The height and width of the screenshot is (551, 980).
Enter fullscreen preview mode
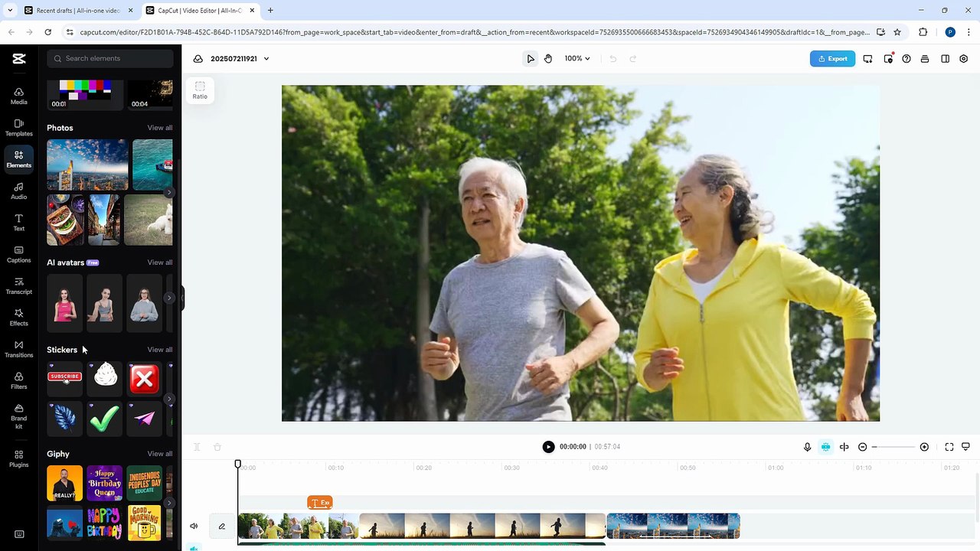coord(949,447)
